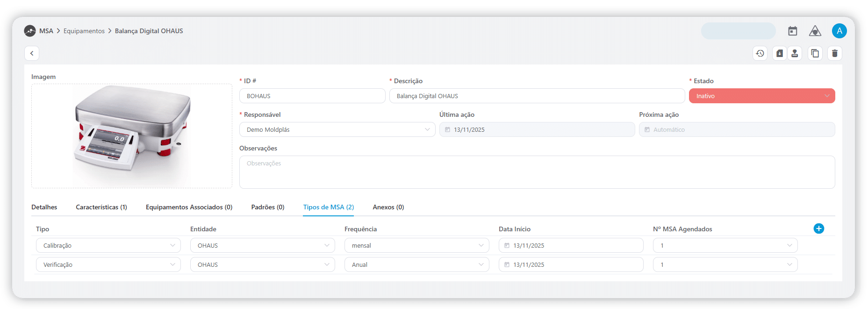Open the user avatar A menu

(839, 31)
